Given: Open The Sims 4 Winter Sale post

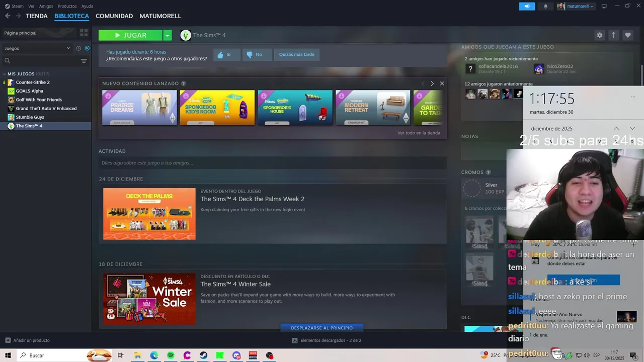Looking at the screenshot, I should point(235,284).
